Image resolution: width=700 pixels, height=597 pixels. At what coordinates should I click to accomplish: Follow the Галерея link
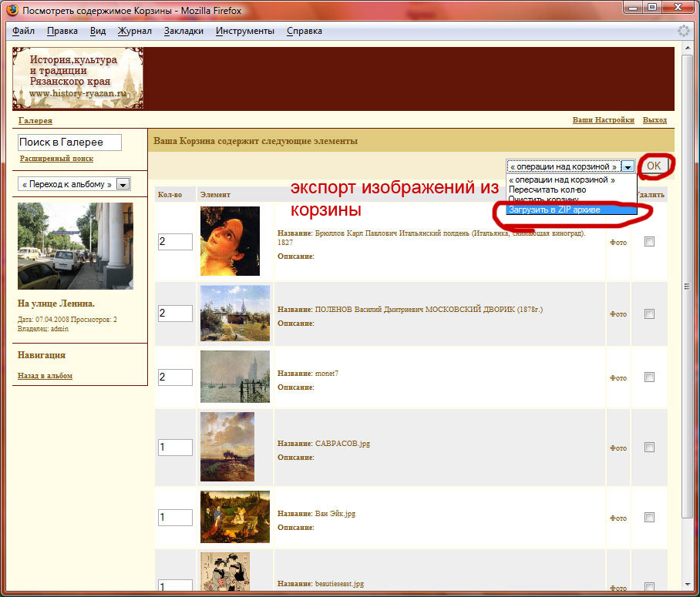pos(35,120)
